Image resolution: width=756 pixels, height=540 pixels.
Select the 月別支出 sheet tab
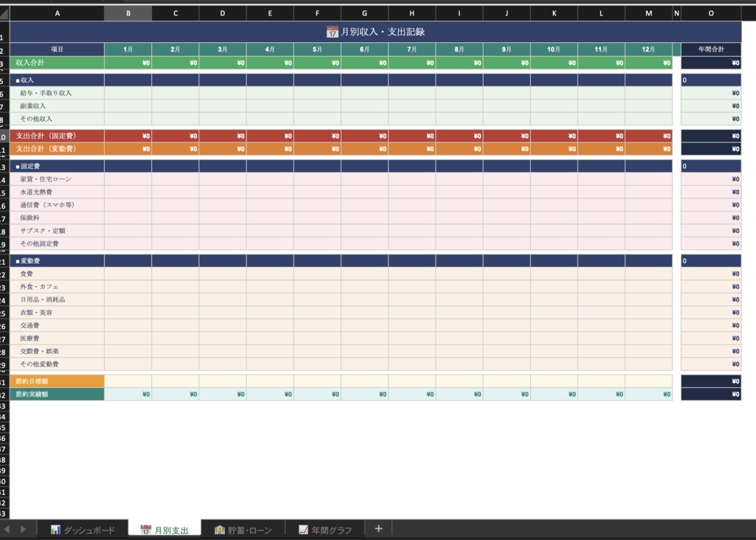[x=165, y=530]
